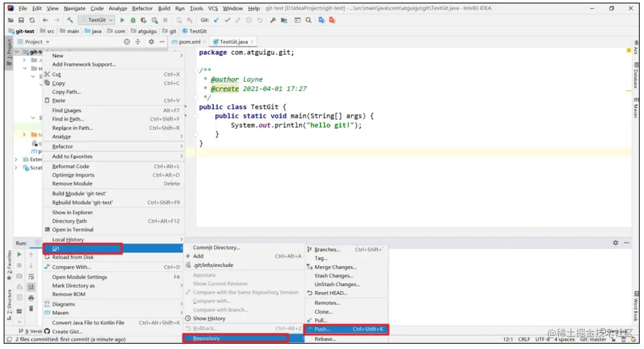Image resolution: width=644 pixels, height=349 pixels.
Task: Open Project panel gear options
Action: [x=151, y=42]
